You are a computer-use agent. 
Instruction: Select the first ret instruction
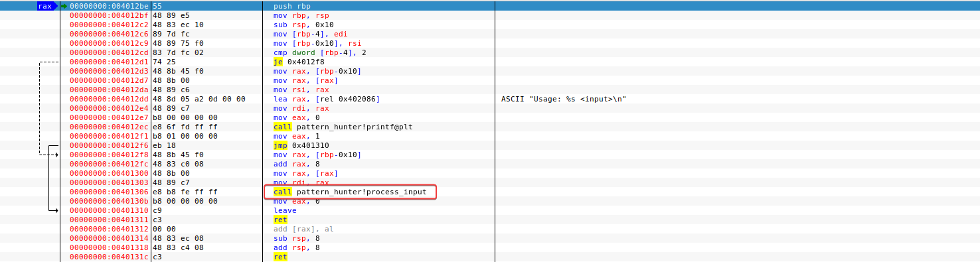pos(280,220)
